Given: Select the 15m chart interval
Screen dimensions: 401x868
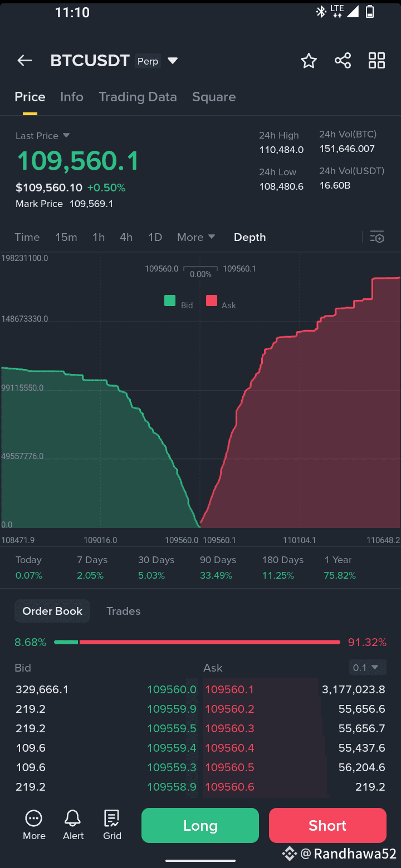Looking at the screenshot, I should click(66, 237).
